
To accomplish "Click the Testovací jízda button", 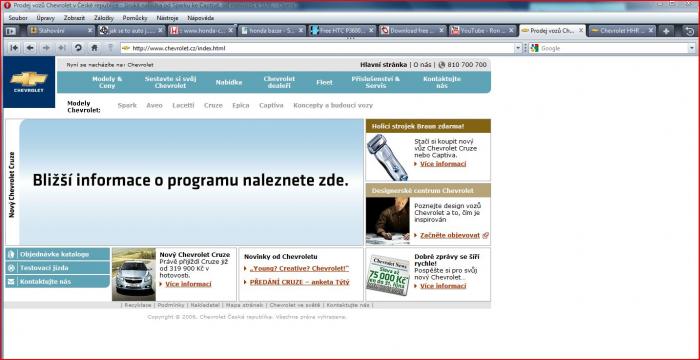I will click(x=57, y=268).
